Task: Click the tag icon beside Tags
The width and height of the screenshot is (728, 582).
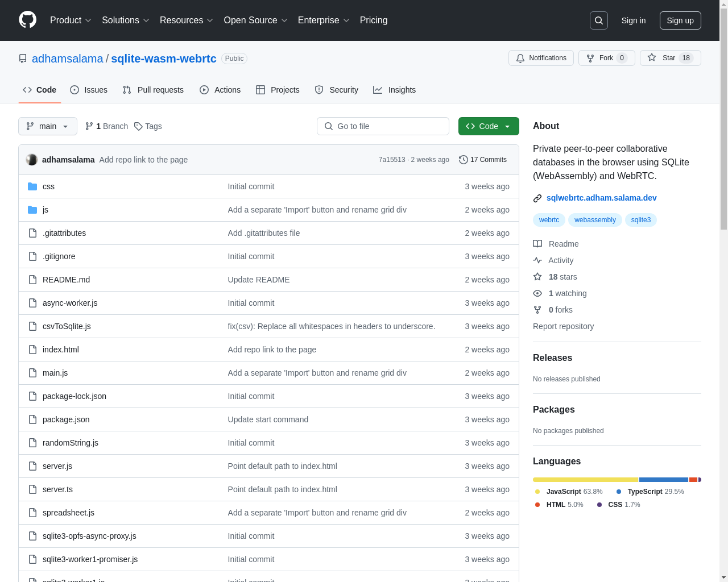Action: (138, 126)
